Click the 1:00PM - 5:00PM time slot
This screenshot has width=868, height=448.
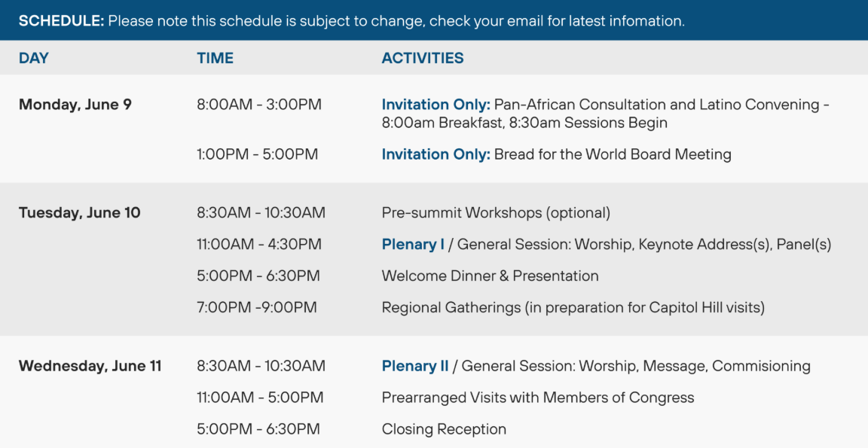[258, 154]
